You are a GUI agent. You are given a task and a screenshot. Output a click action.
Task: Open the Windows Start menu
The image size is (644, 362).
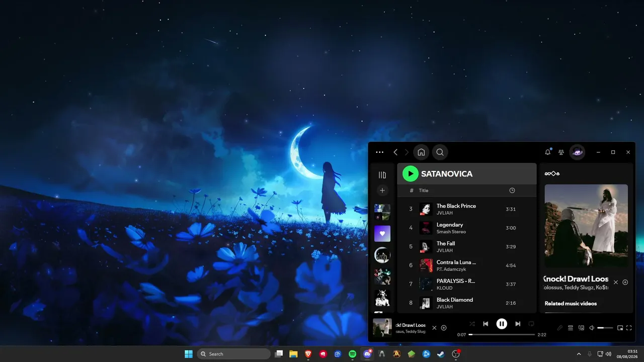[x=189, y=354]
